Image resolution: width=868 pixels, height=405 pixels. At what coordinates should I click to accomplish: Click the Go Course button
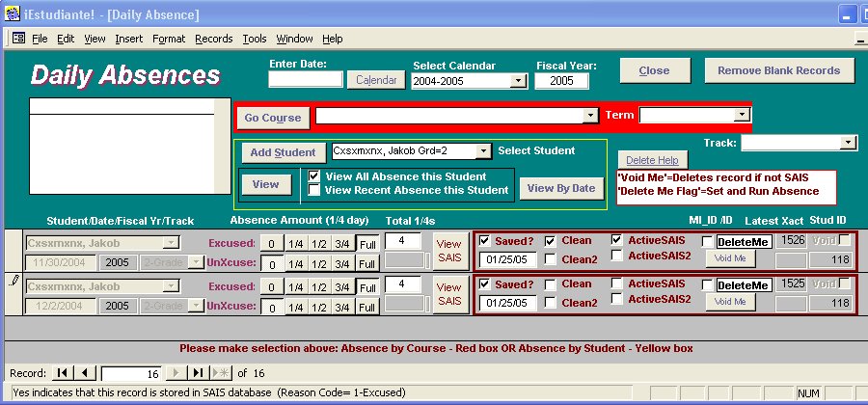(x=273, y=118)
